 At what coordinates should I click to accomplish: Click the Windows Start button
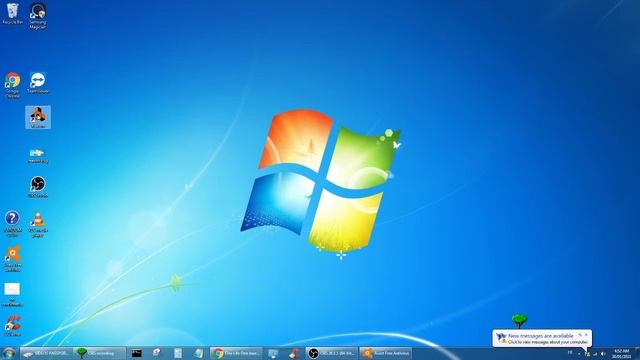coord(9,353)
